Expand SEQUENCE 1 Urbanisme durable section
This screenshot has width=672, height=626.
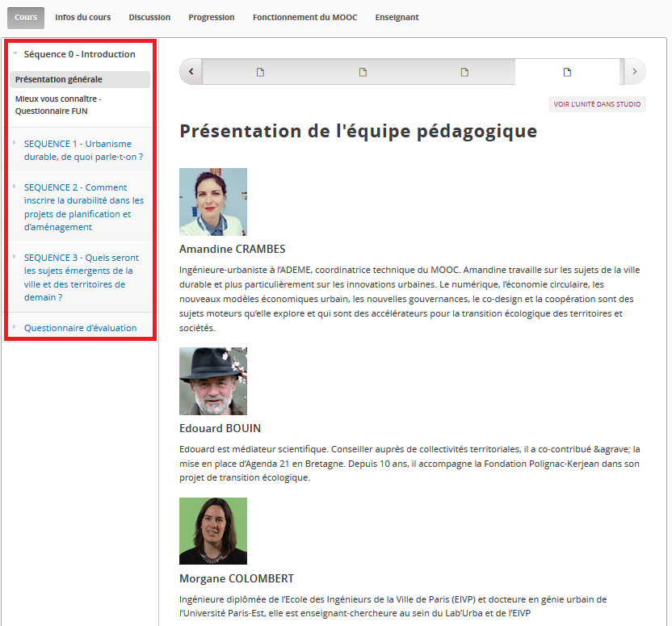click(83, 150)
